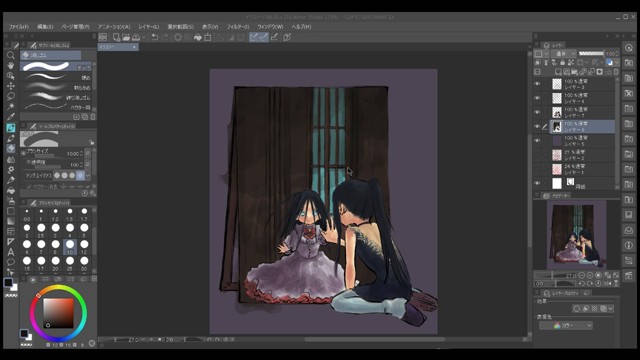Open ファイル menu
640x360 pixels.
19,27
